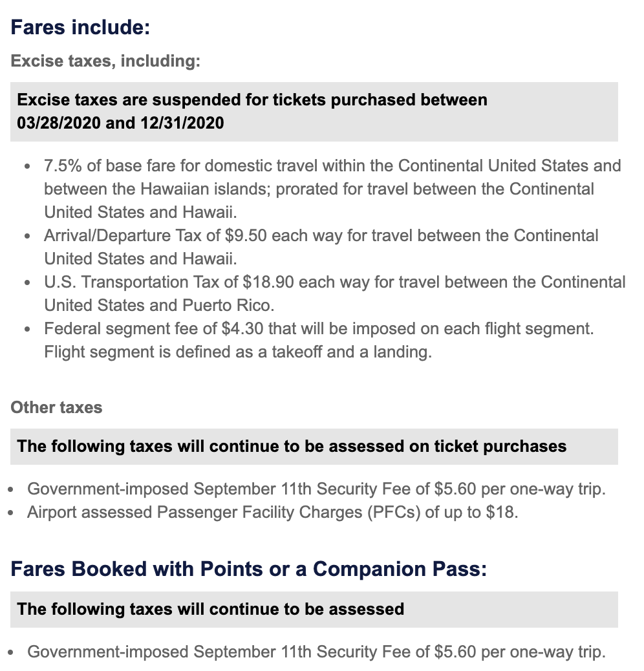Click the flight segment definition sentence
This screenshot has width=644, height=671.
pyautogui.click(x=237, y=352)
